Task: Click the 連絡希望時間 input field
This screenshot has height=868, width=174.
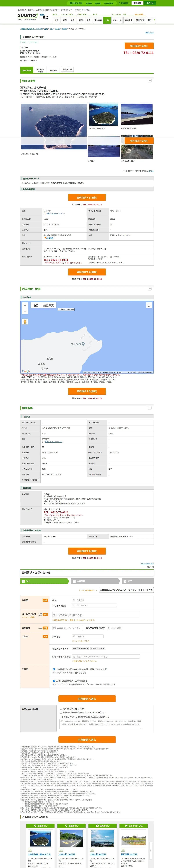Action: tap(115, 628)
